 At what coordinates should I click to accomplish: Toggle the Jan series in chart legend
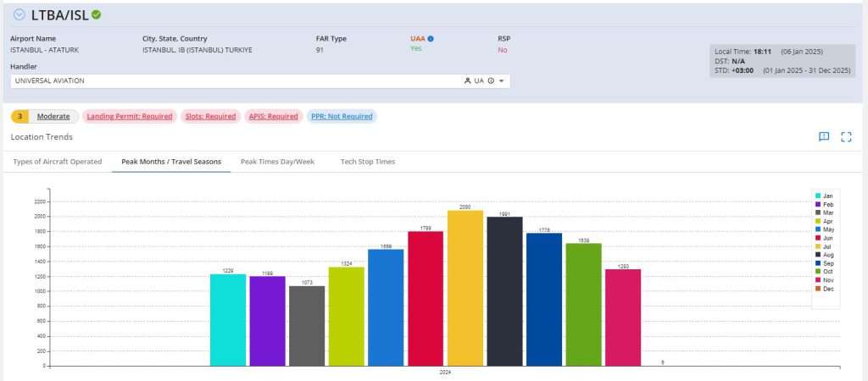coord(826,196)
